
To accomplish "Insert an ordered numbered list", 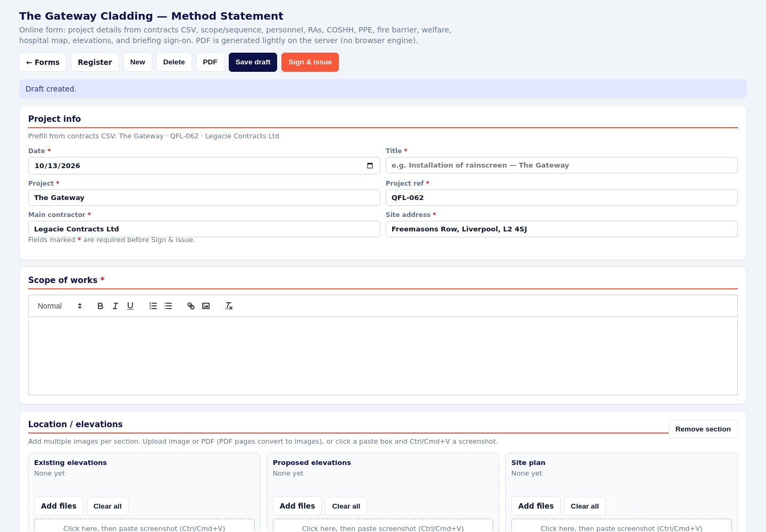I will pyautogui.click(x=153, y=306).
